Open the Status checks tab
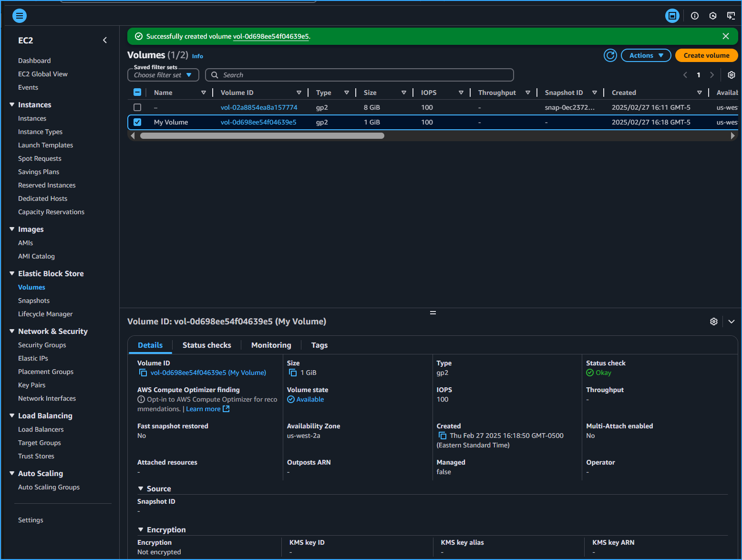Screen dimensions: 742x560 coord(206,345)
